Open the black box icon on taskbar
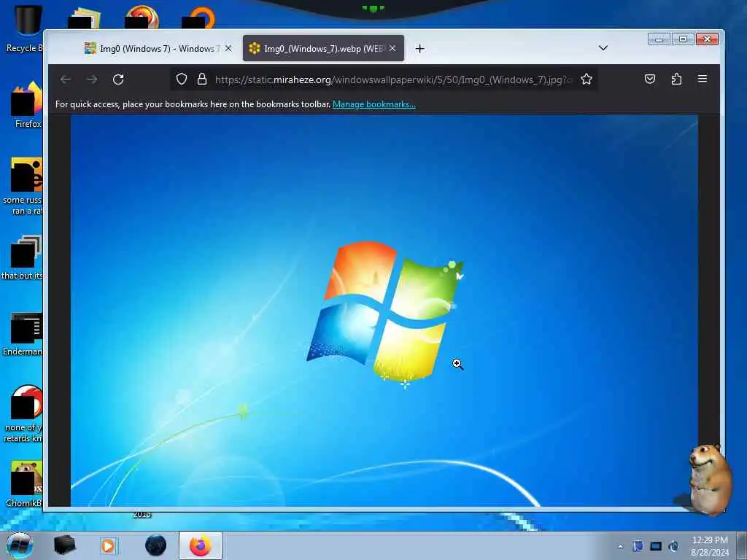747x560 pixels. 64,545
